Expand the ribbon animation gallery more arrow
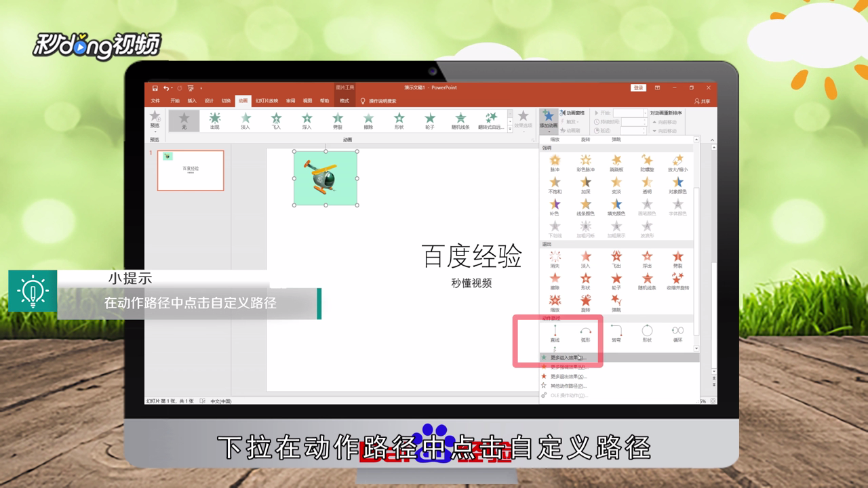Image resolution: width=868 pixels, height=488 pixels. pyautogui.click(x=509, y=129)
